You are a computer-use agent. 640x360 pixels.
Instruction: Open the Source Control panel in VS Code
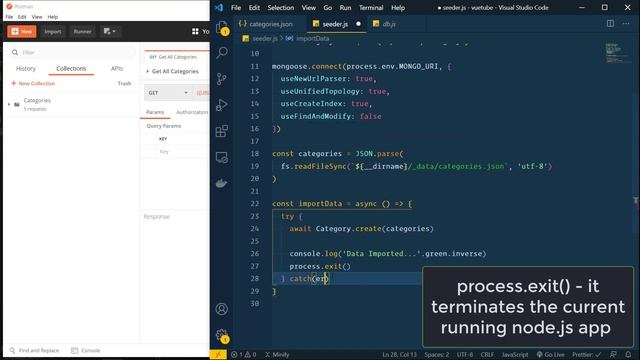click(222, 79)
